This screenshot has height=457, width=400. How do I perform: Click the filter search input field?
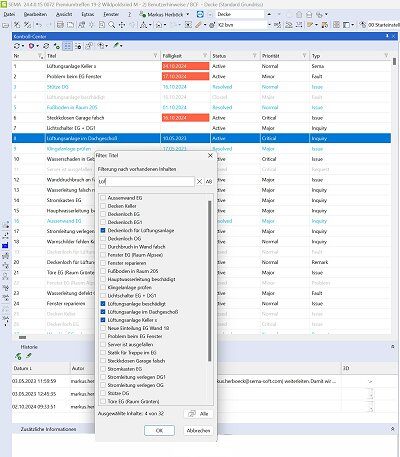(146, 181)
